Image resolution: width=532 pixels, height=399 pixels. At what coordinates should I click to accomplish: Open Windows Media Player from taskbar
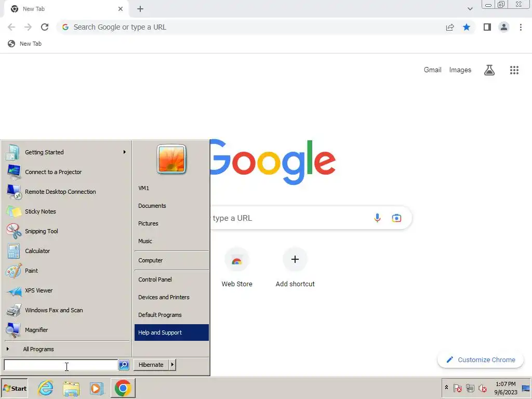96,389
